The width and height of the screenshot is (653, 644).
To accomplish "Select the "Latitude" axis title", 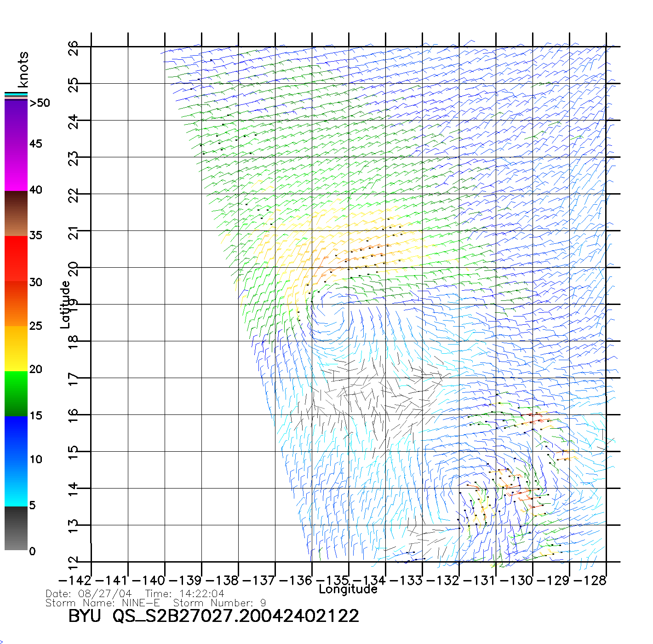I will 65,304.
